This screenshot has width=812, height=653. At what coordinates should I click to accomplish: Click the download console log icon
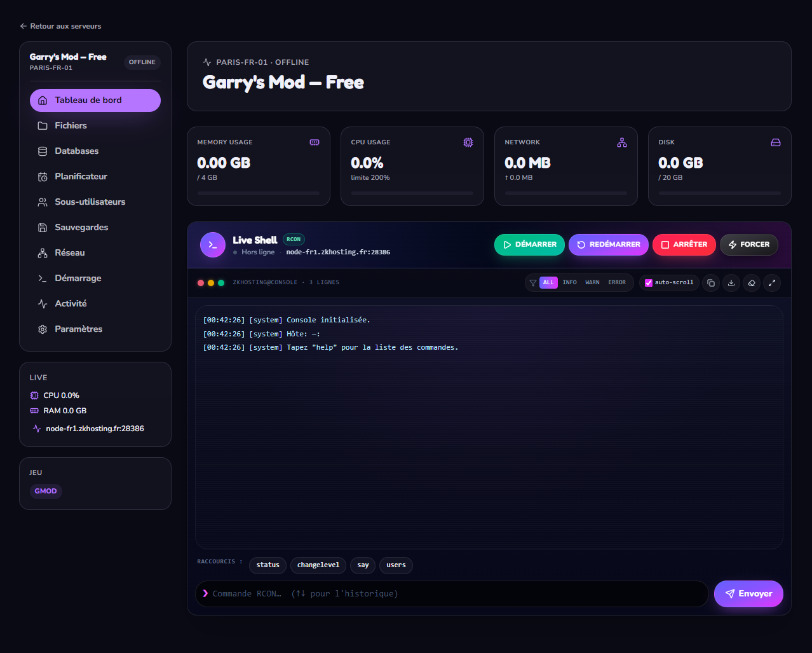point(731,283)
